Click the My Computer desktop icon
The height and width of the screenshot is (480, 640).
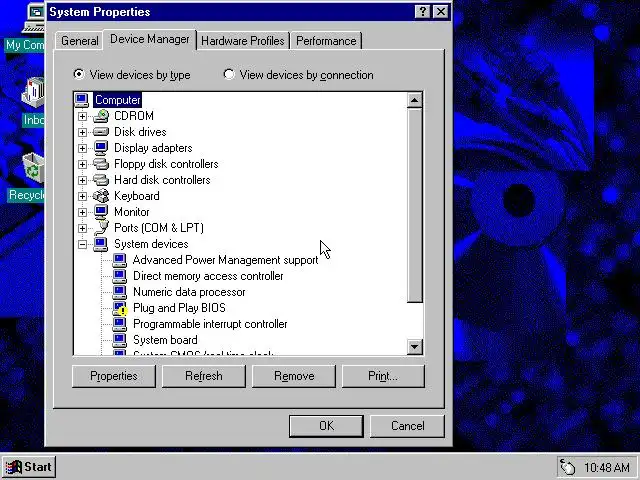(x=34, y=18)
